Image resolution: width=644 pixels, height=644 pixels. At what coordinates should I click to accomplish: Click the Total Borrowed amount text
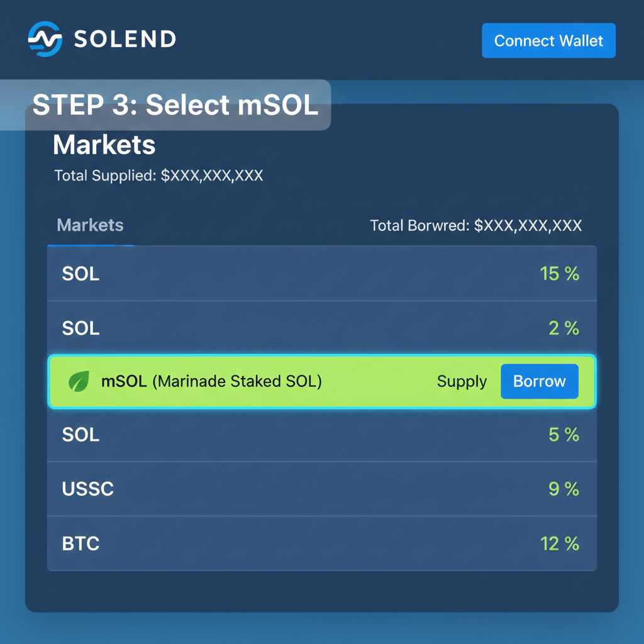(x=475, y=225)
